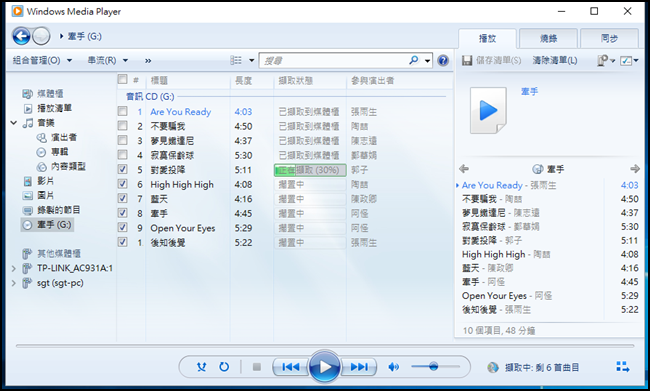Click the 儲存清單(S) save list icon
650x391 pixels.
[467, 61]
